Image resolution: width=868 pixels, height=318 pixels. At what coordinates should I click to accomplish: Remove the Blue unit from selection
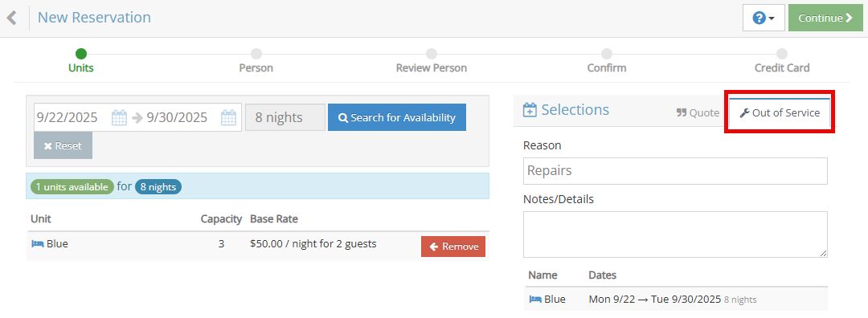pos(453,247)
